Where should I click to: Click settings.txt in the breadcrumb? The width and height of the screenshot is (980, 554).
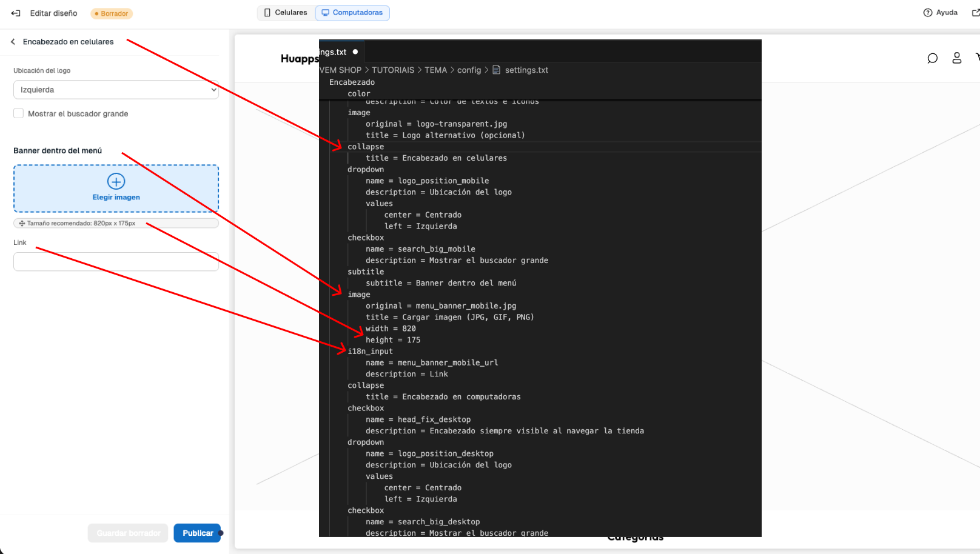click(x=526, y=70)
